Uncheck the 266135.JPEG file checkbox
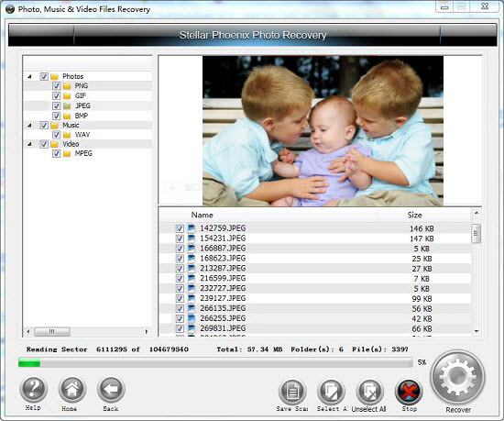This screenshot has height=421, width=504. pyautogui.click(x=180, y=308)
